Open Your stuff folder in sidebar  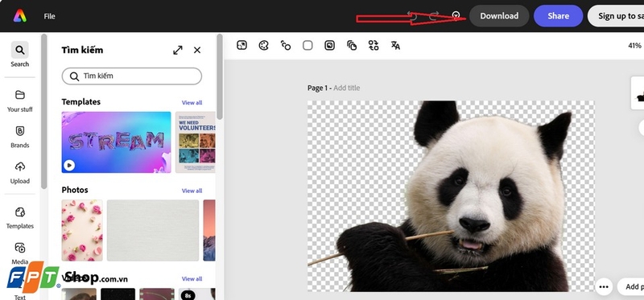click(19, 101)
